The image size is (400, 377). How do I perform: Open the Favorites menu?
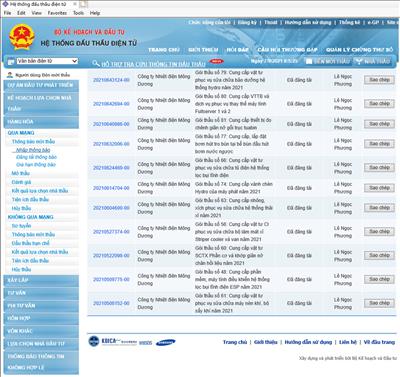coord(57,13)
